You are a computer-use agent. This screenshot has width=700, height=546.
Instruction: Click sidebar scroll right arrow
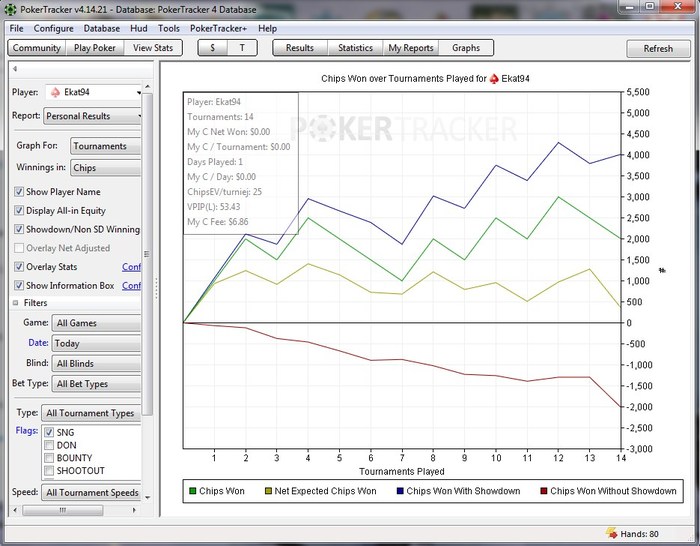[x=134, y=510]
